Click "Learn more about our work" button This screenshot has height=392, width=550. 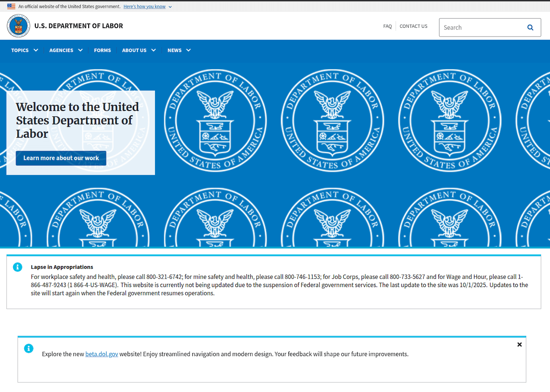click(x=61, y=158)
